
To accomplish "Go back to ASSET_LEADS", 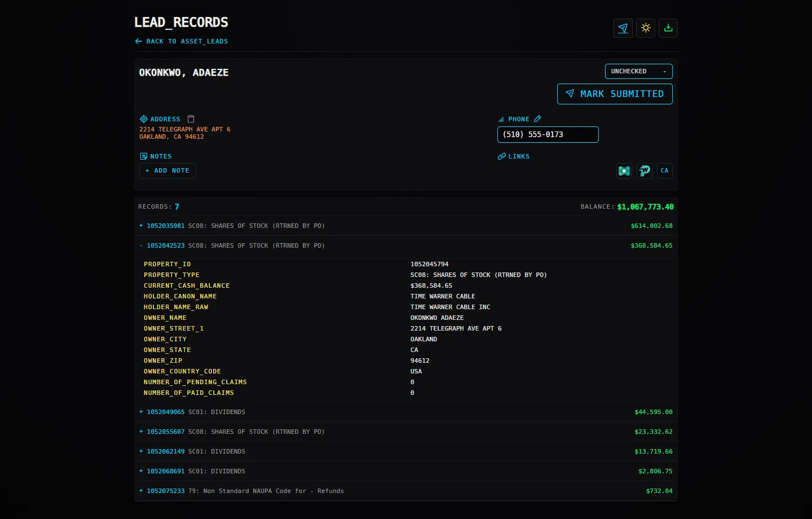I will point(182,41).
